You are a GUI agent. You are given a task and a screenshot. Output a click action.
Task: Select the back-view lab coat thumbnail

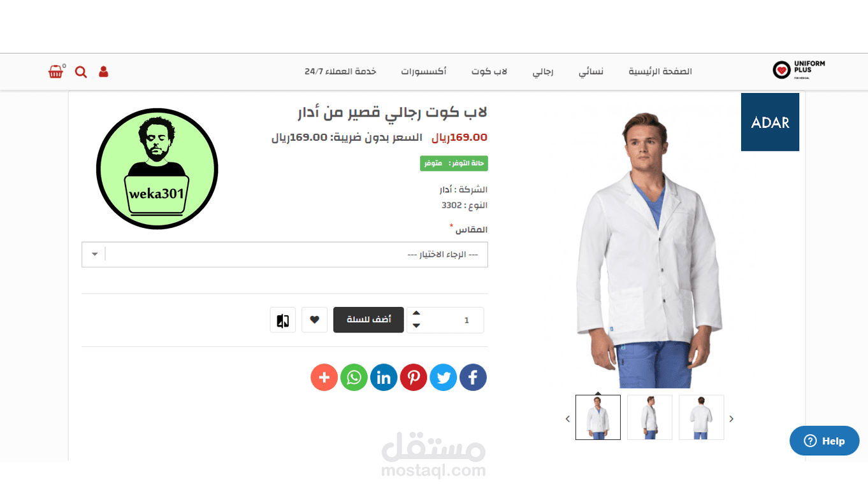pyautogui.click(x=701, y=417)
